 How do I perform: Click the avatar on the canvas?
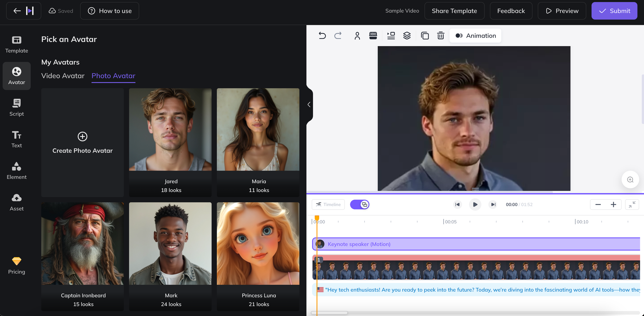pos(474,118)
